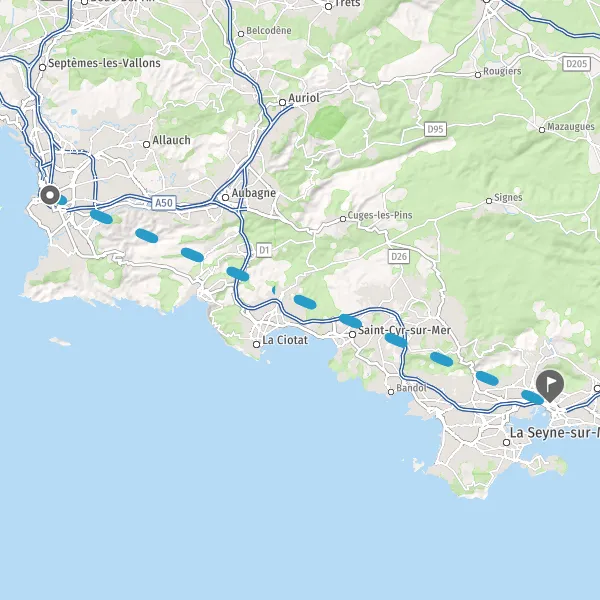Click the Septèmes-les-Vallons label
Viewport: 600px width, 600px height.
coord(104,63)
